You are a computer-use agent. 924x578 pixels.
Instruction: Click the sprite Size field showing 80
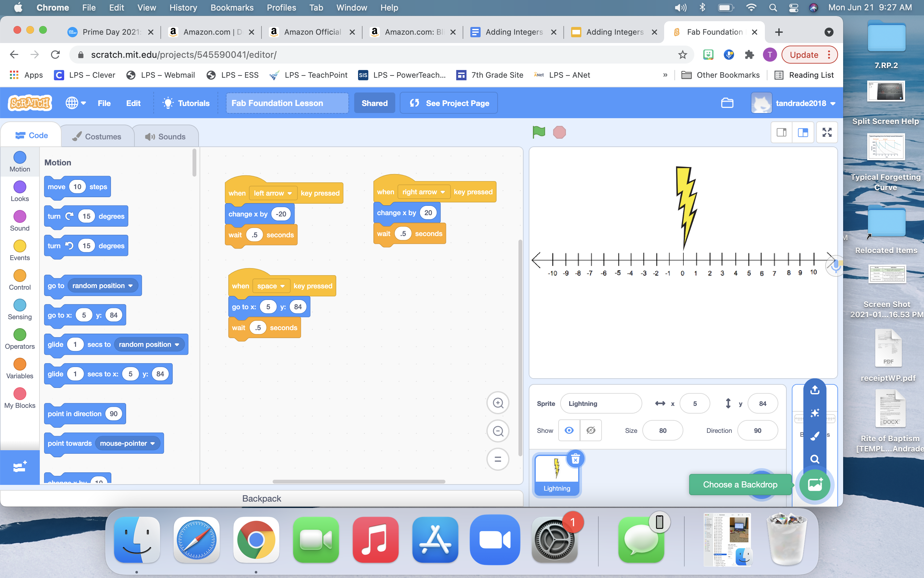pos(663,430)
